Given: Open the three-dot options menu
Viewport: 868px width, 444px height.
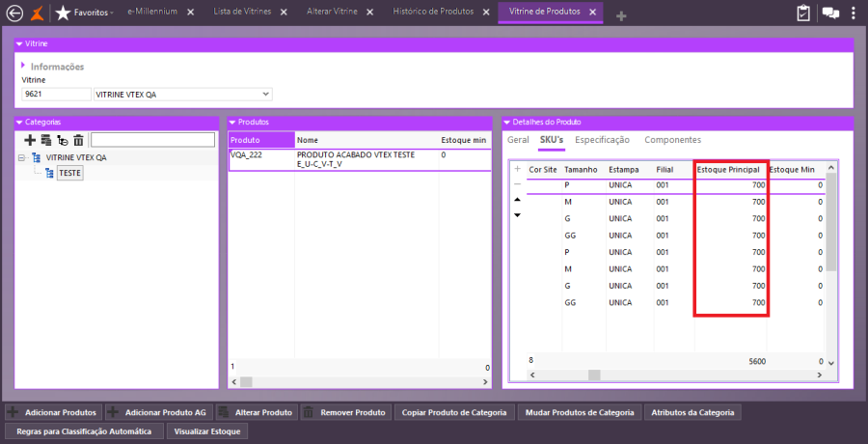Looking at the screenshot, I should [855, 13].
